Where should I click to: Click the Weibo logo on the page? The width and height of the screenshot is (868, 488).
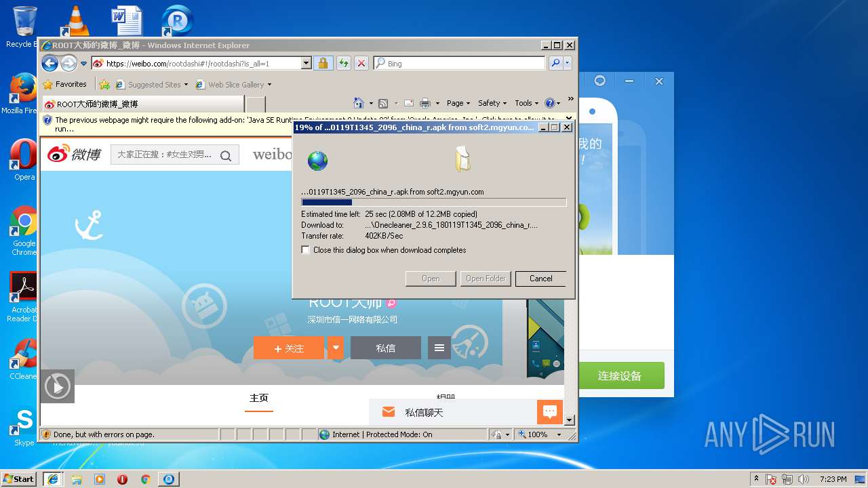tap(74, 154)
